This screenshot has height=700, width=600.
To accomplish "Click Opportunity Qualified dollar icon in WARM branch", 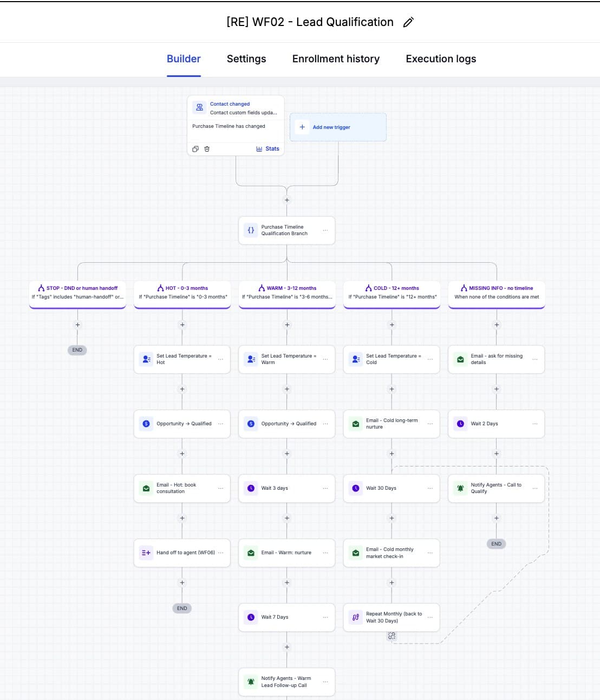I will (251, 424).
